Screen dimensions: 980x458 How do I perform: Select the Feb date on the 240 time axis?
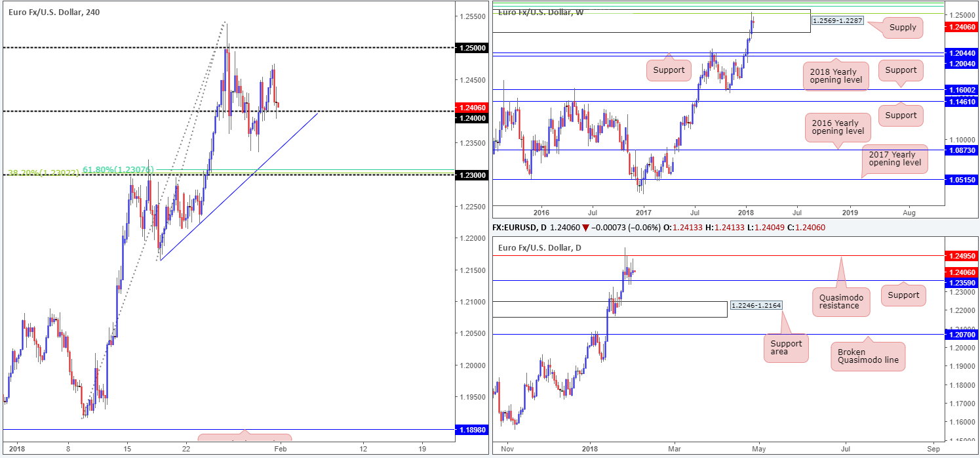click(x=280, y=449)
